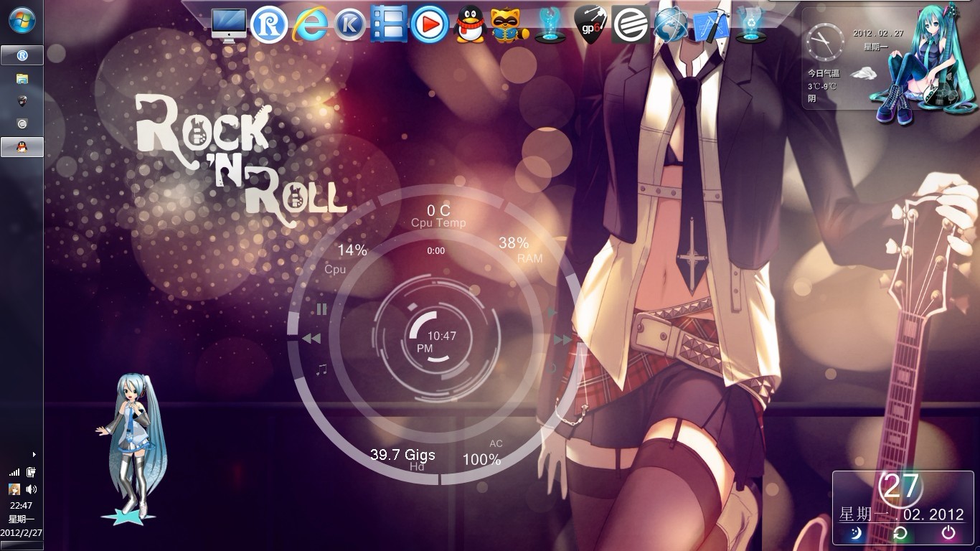Click the shutdown power icon on date widget
Screen dimensions: 980x551
pyautogui.click(x=948, y=532)
